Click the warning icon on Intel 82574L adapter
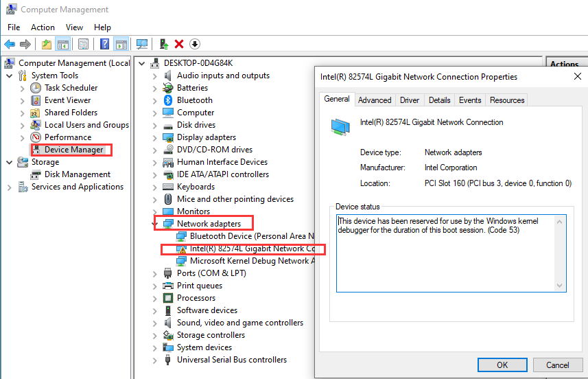Screen dimensions: 588x379 [x=182, y=249]
